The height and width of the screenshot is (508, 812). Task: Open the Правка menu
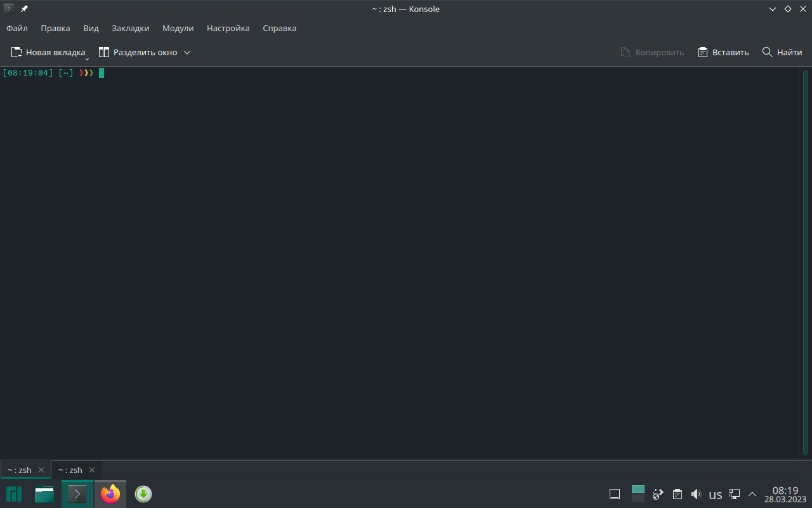55,28
